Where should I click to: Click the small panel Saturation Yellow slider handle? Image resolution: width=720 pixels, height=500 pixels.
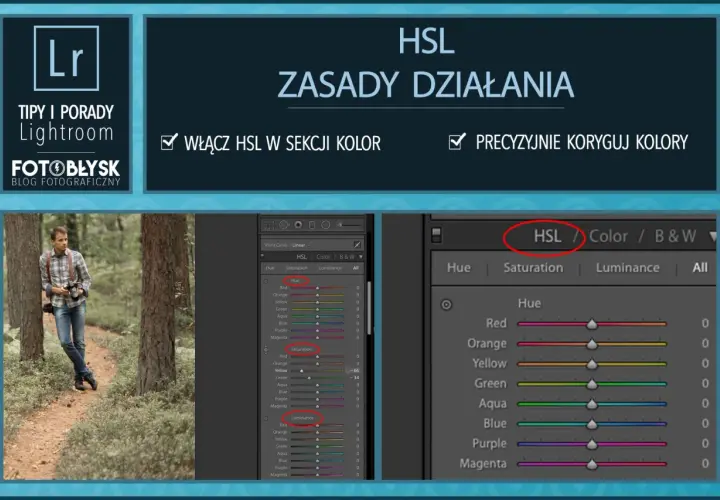[301, 371]
